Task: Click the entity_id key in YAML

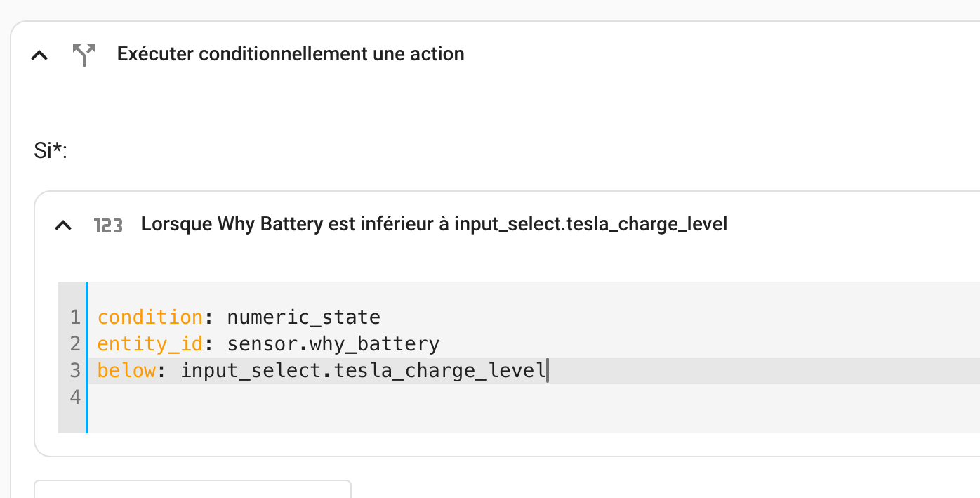Action: pyautogui.click(x=150, y=344)
